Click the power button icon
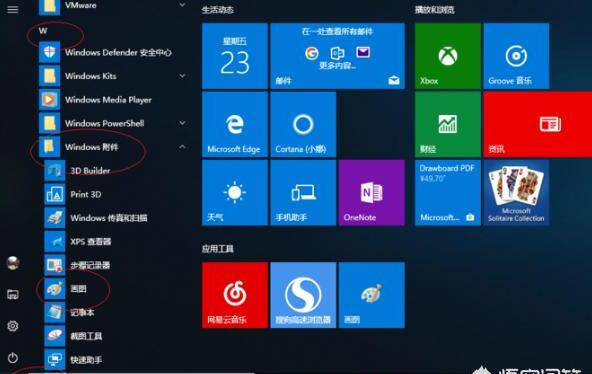This screenshot has height=374, width=592. click(12, 357)
